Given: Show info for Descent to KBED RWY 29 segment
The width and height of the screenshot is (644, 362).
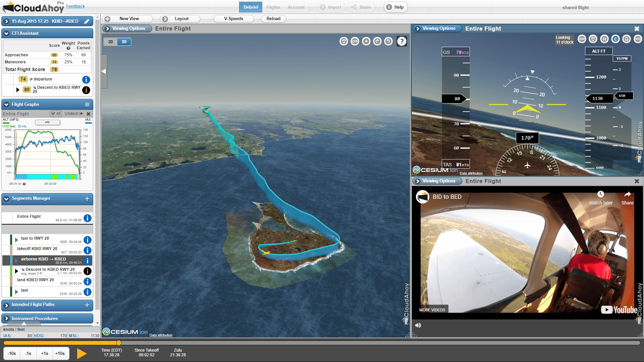Looking at the screenshot, I should pos(88,271).
